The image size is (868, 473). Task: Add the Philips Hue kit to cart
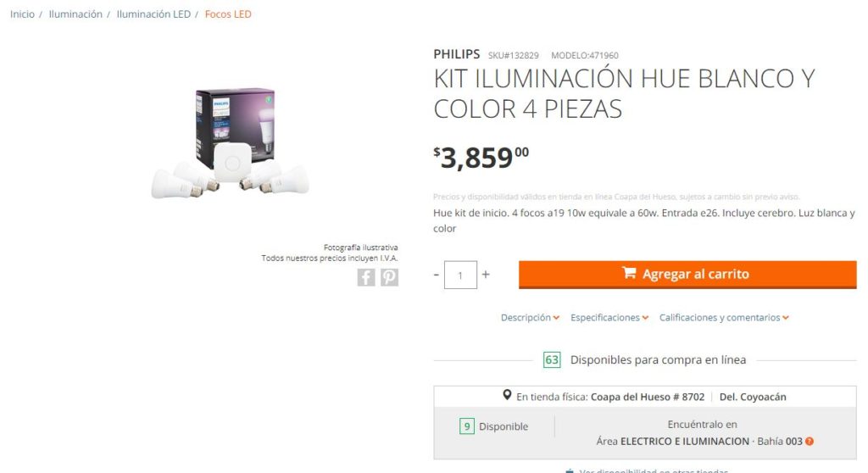(687, 274)
